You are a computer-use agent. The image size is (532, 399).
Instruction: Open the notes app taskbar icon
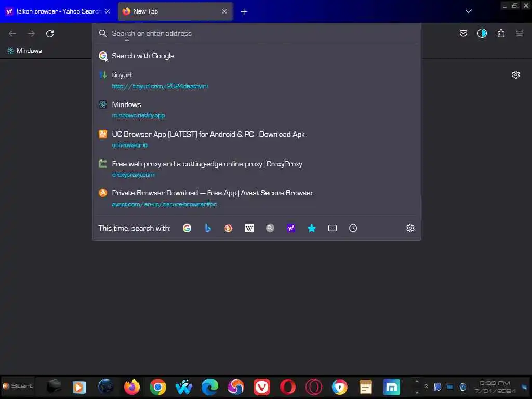pos(365,387)
